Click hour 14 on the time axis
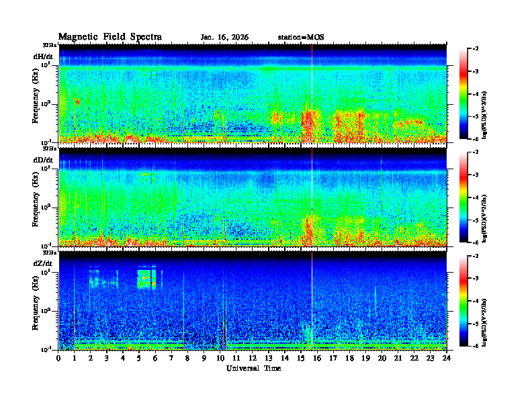 tap(285, 358)
